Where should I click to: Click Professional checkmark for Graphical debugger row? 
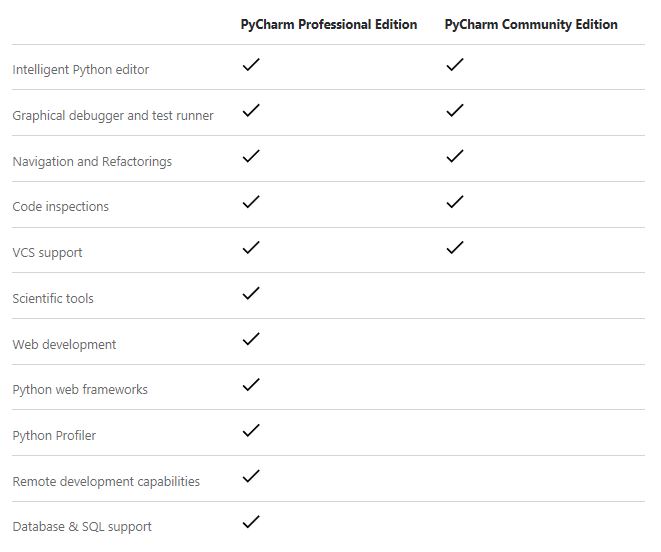(251, 110)
